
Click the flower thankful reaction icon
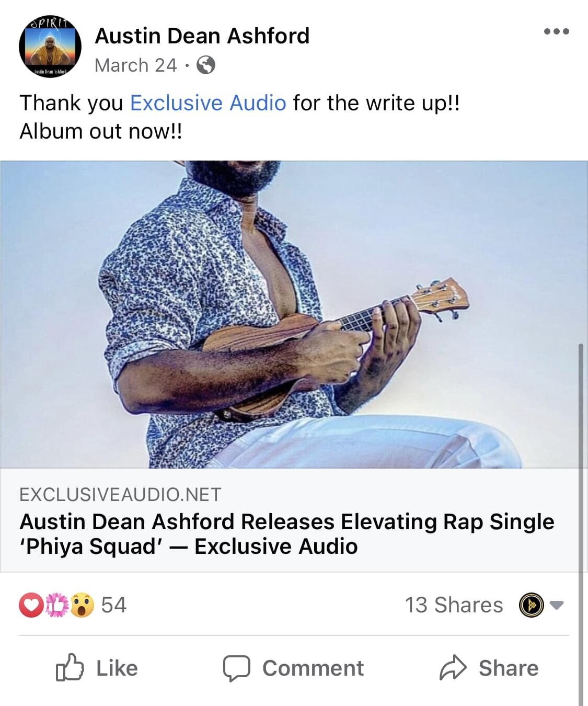click(x=57, y=605)
